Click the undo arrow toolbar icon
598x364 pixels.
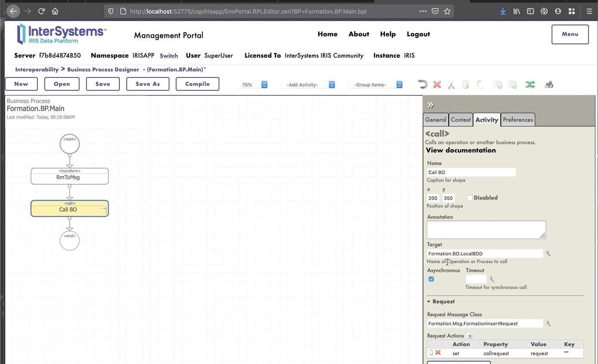[422, 85]
